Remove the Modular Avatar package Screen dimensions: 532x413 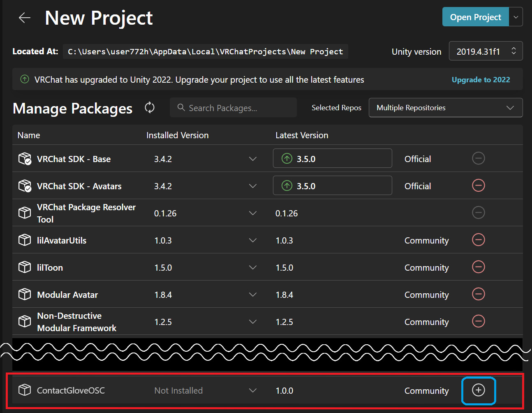[479, 294]
